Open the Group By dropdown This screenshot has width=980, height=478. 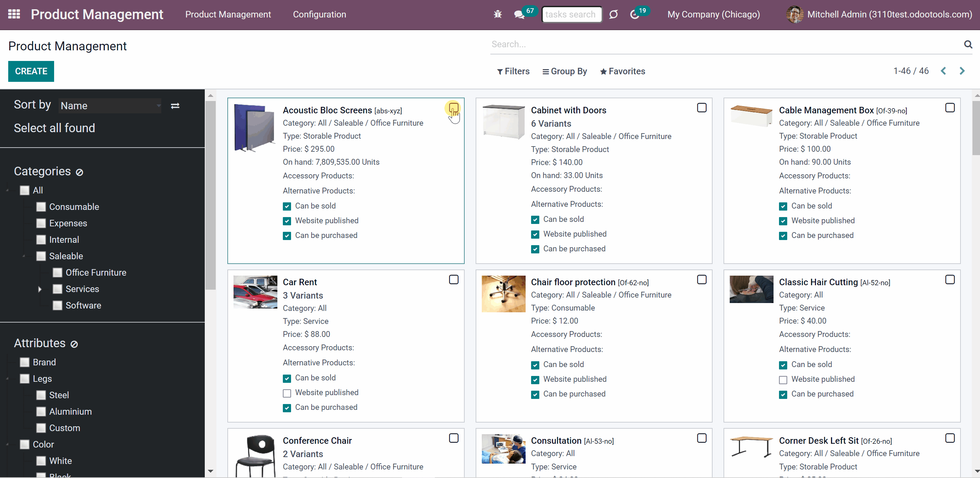tap(565, 71)
